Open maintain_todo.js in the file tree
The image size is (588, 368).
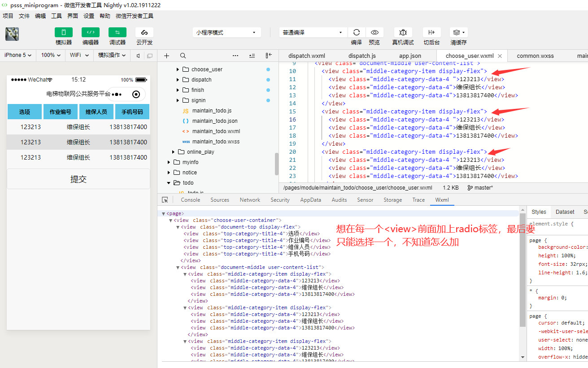tap(212, 111)
